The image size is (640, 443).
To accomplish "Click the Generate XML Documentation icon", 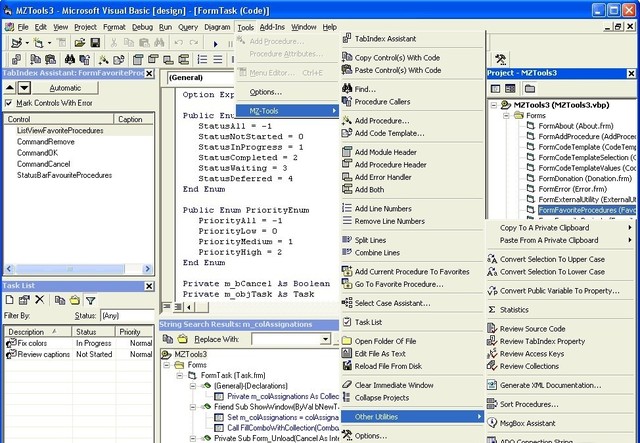I will (x=492, y=385).
